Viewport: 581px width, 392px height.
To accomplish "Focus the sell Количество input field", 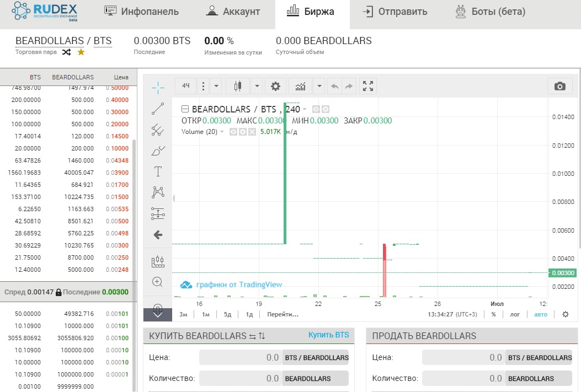I will [x=464, y=378].
